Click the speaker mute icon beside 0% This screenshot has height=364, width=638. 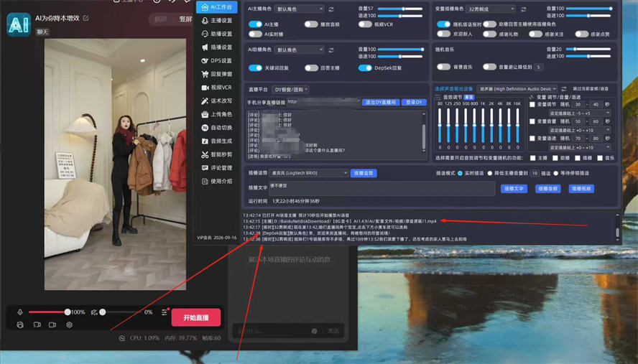tap(94, 312)
